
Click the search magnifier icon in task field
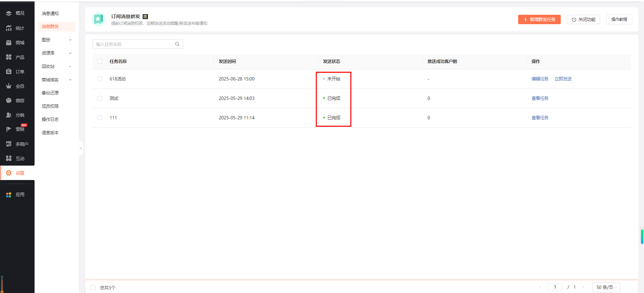coord(177,44)
